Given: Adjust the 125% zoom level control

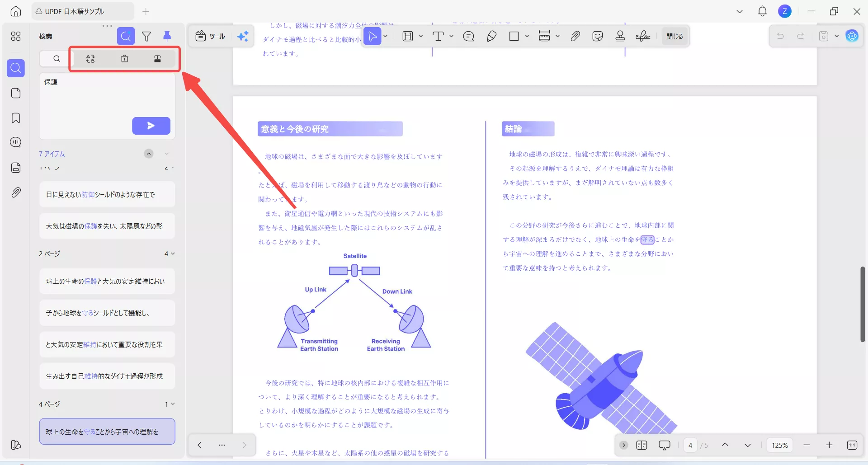Looking at the screenshot, I should point(779,445).
